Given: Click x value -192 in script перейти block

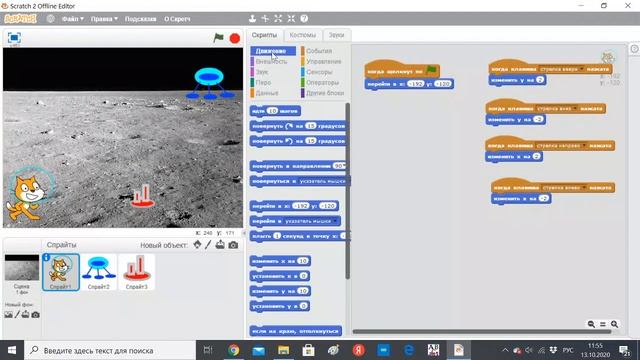Looking at the screenshot, I should tap(416, 84).
